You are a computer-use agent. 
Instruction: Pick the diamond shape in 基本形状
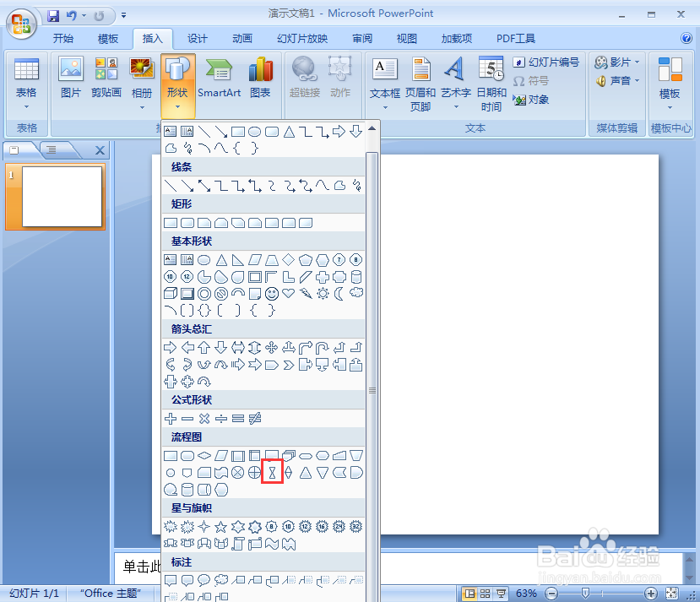289,259
